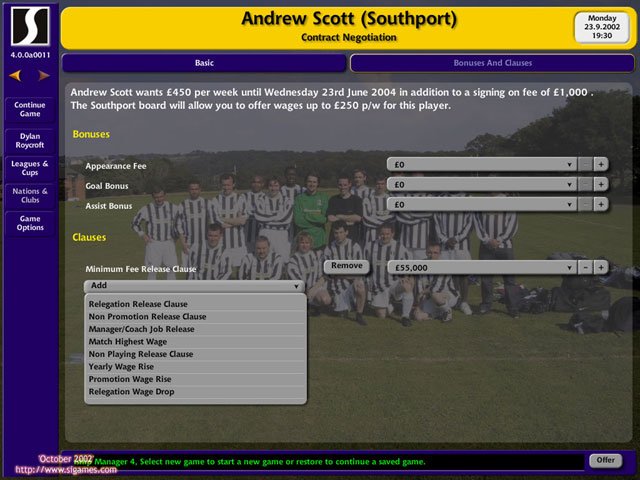Click the back arrow in the sidebar
The width and height of the screenshot is (640, 480).
click(15, 76)
